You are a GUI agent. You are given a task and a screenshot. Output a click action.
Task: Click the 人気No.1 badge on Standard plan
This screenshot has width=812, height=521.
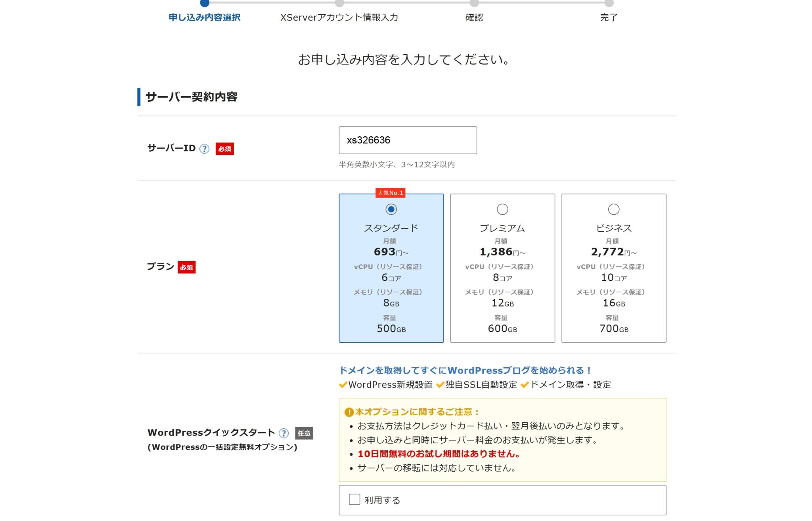[391, 193]
